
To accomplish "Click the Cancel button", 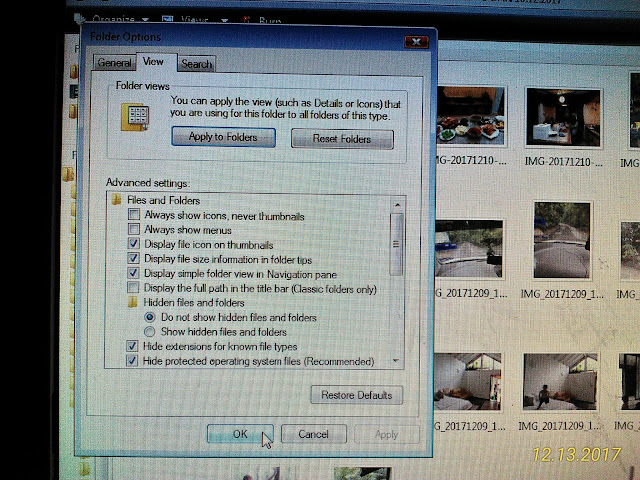I will tap(313, 434).
